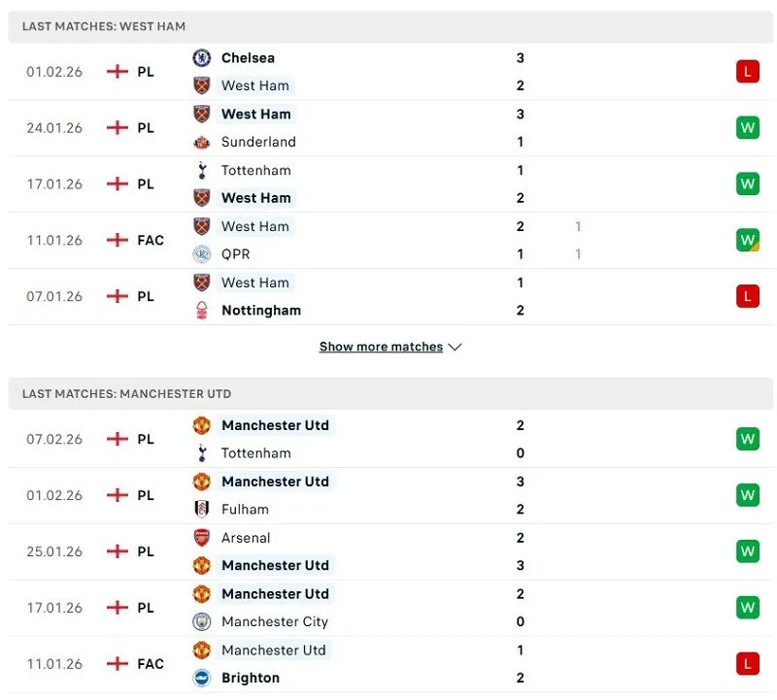Image resolution: width=777 pixels, height=700 pixels.
Task: Click the Sunderland club badge
Action: pyautogui.click(x=201, y=142)
